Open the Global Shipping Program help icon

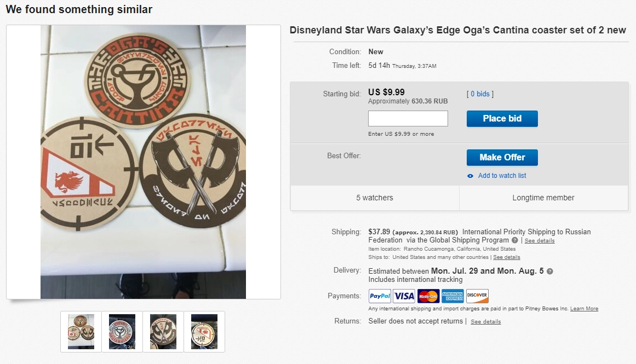(x=515, y=240)
